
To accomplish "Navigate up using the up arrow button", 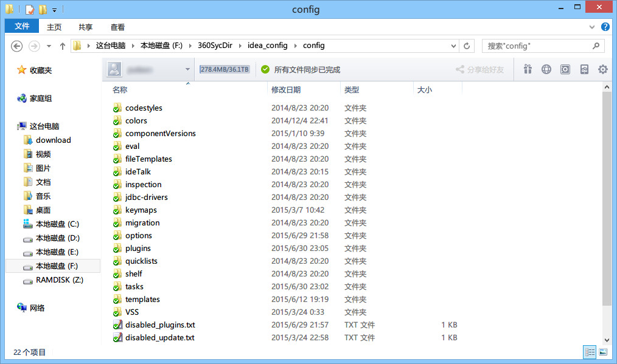I will coord(63,45).
